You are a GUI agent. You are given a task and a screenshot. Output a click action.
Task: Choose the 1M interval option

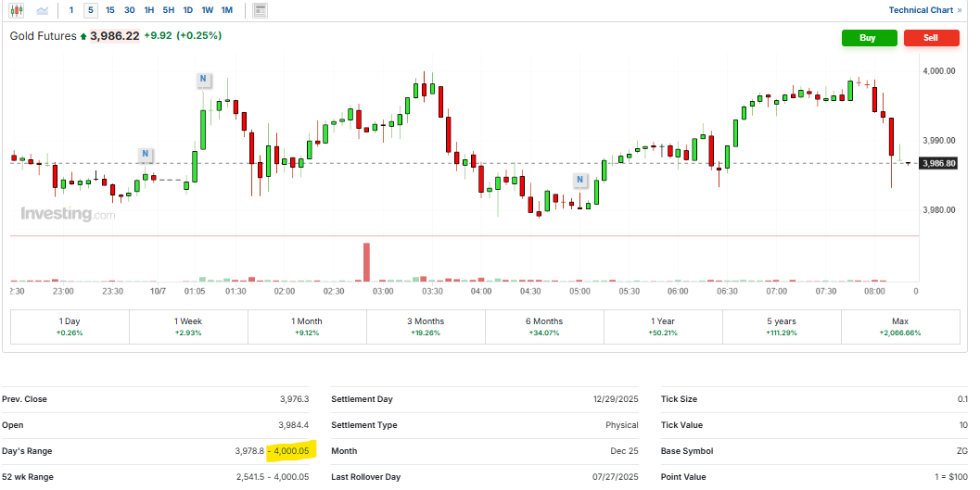(x=226, y=10)
